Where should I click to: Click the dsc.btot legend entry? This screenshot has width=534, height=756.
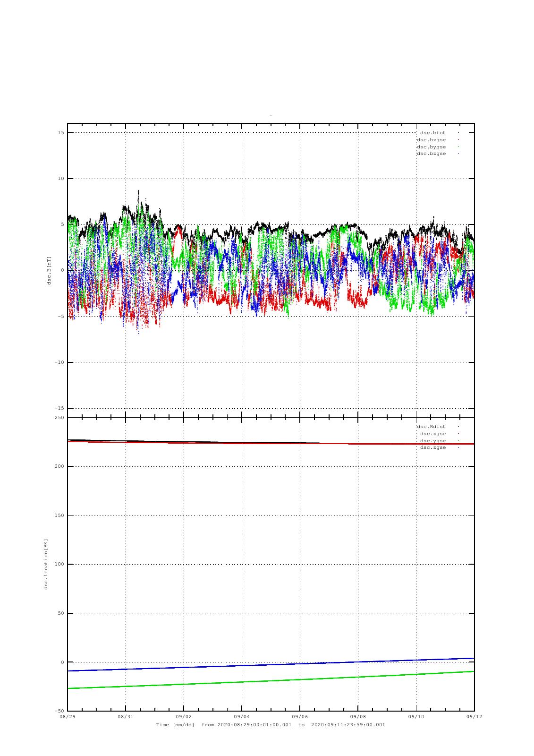[433, 133]
